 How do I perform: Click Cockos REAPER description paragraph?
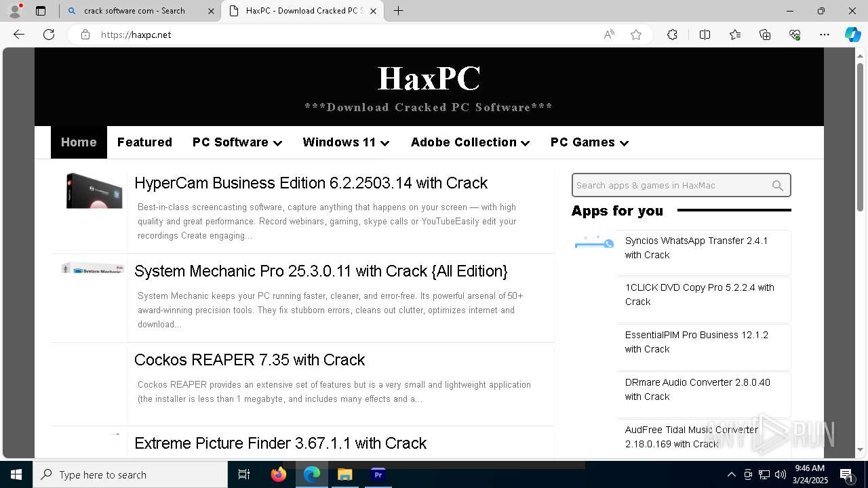point(334,392)
